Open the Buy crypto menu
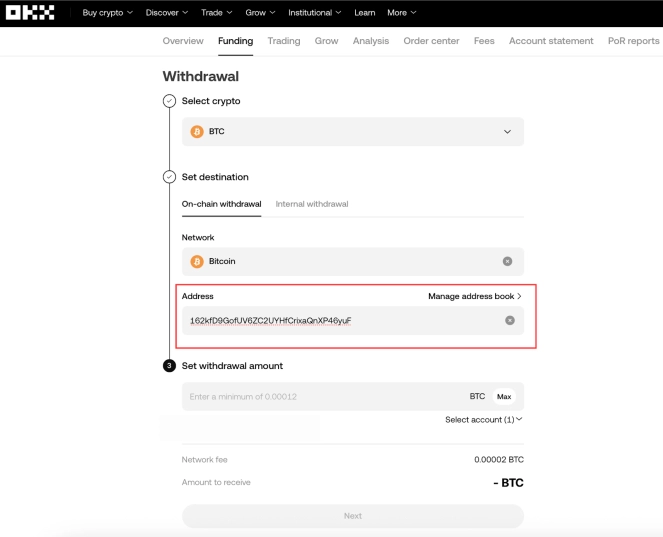 (107, 13)
